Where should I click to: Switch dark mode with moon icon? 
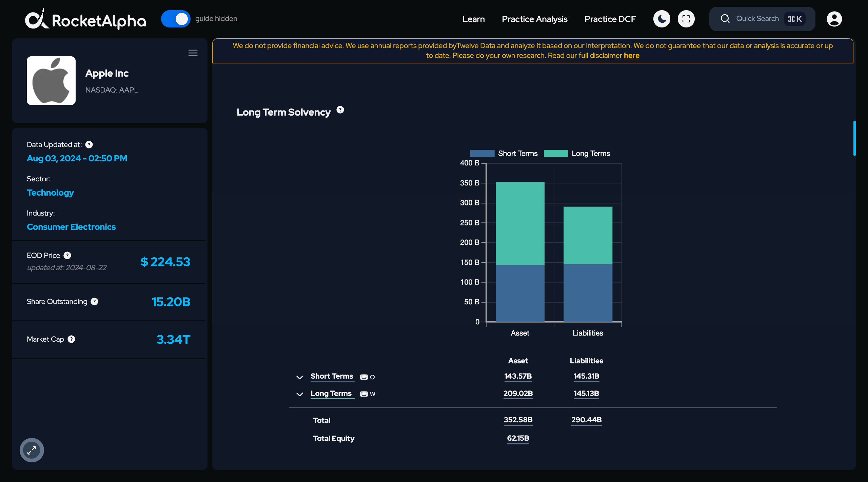coord(662,19)
